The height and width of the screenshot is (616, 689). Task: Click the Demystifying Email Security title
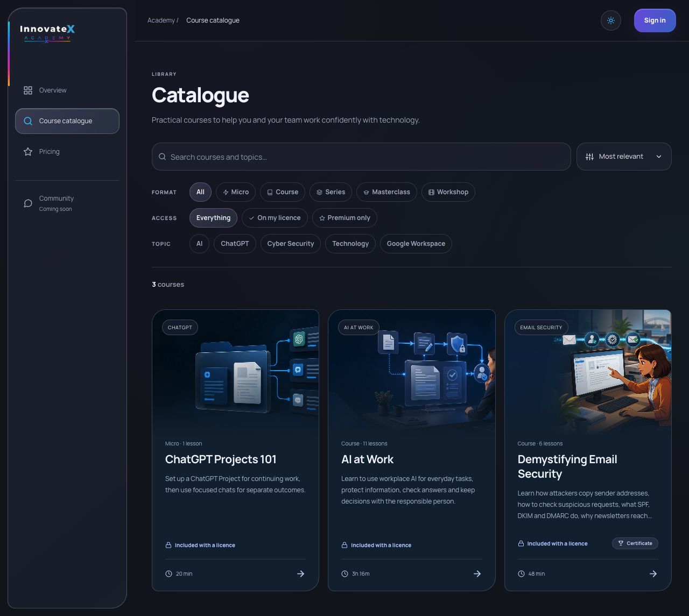click(x=567, y=466)
